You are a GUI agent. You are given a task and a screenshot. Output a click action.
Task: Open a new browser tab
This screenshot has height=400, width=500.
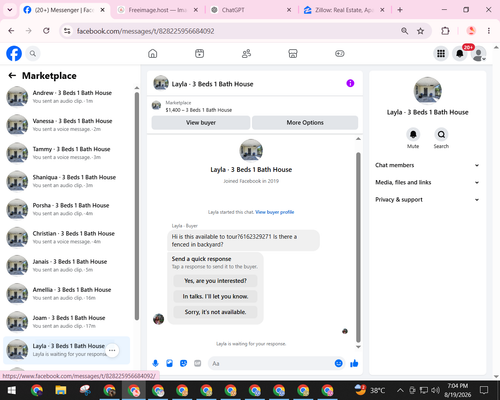click(400, 10)
